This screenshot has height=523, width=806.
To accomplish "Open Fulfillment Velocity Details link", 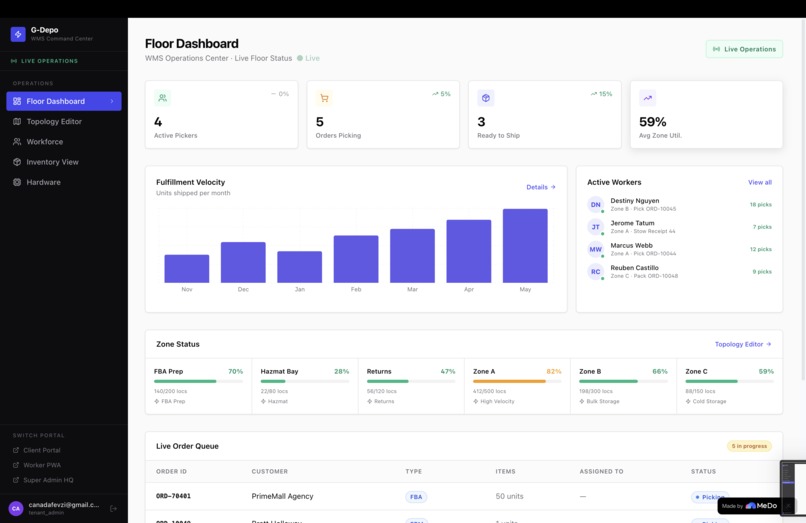I will [x=541, y=187].
